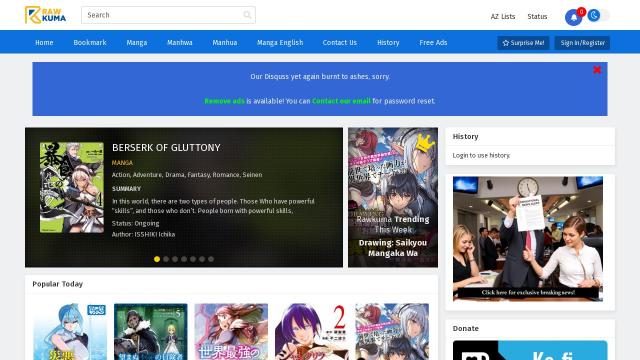Open the Remove ads link
640x360 pixels.
tap(224, 101)
